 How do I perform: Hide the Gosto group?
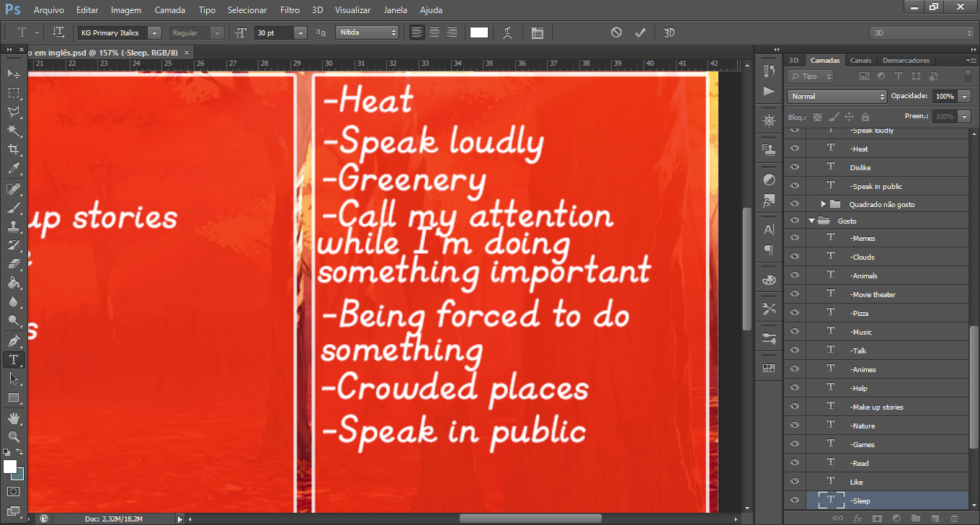[x=795, y=221]
